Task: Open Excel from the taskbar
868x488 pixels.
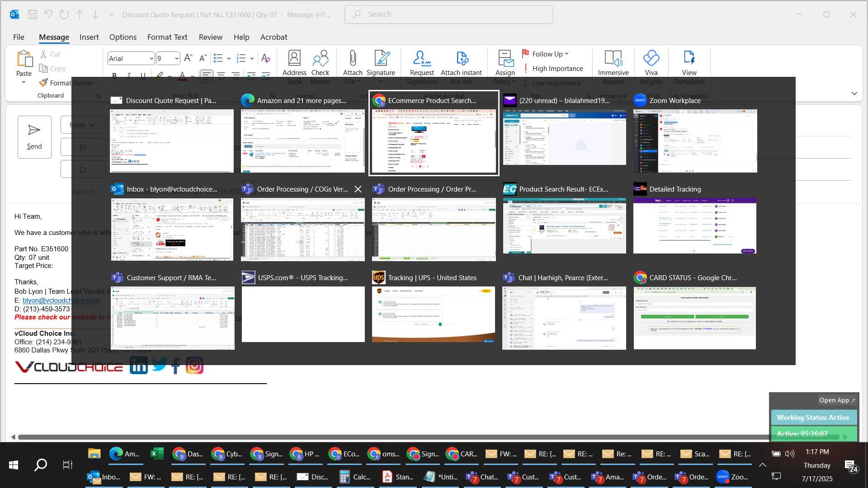Action: coord(157,454)
